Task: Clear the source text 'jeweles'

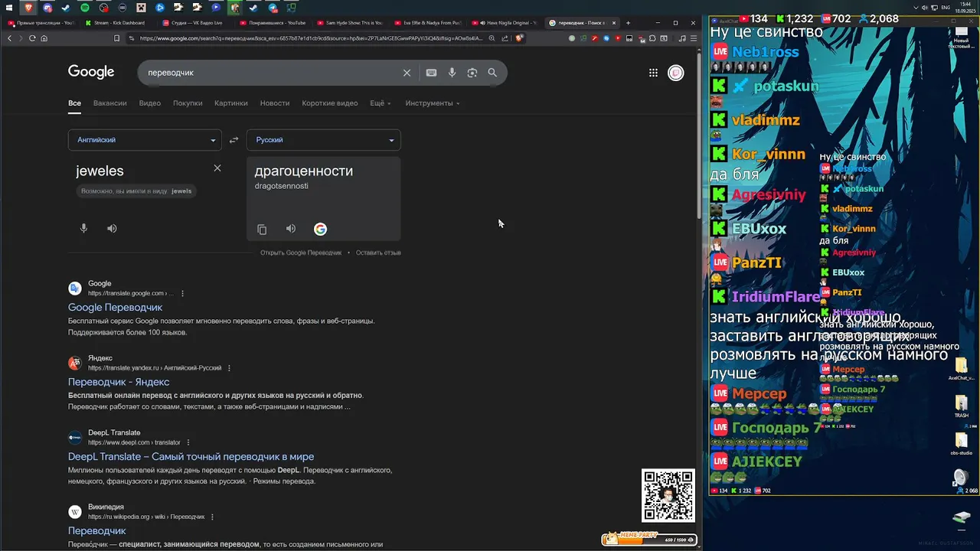Action: [x=217, y=168]
